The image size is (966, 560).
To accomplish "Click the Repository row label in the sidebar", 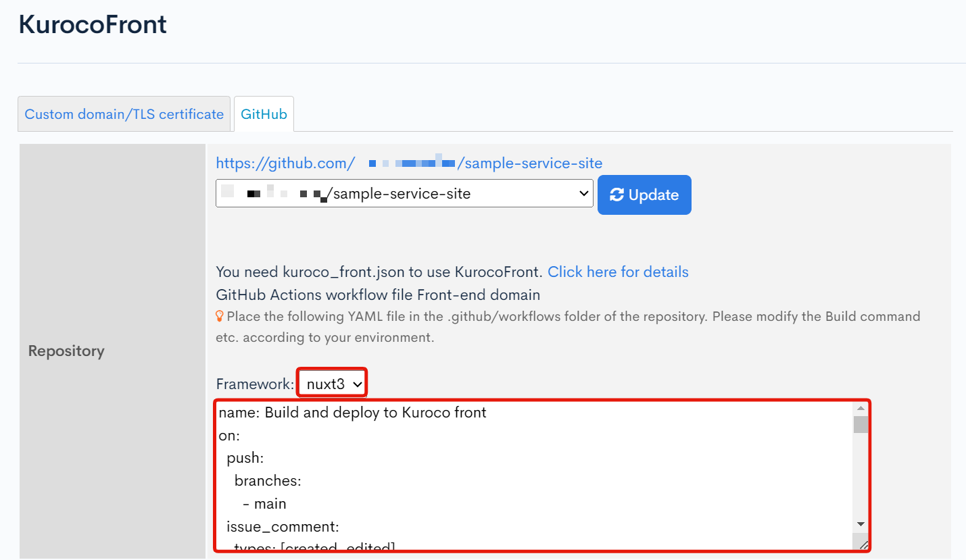I will 66,351.
